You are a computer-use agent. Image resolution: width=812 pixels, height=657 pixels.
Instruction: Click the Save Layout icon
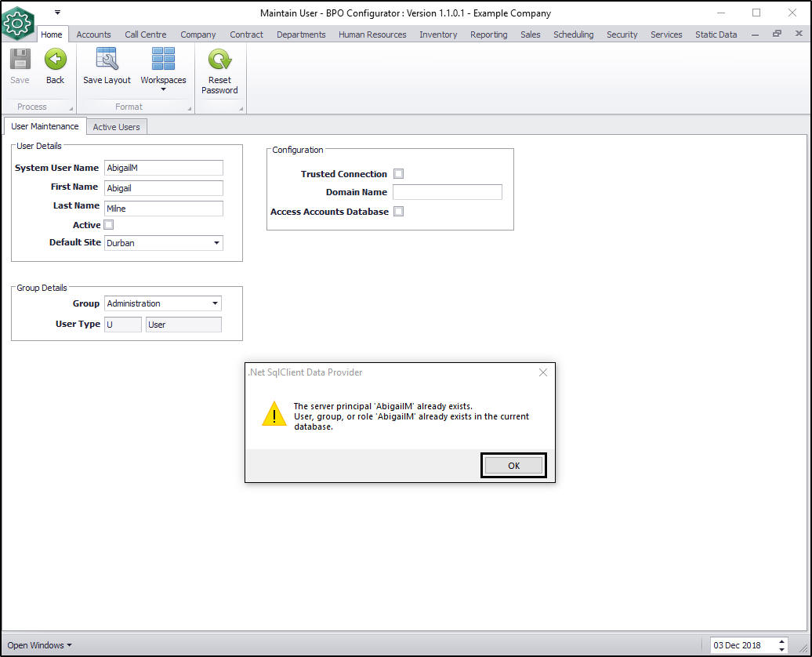coord(107,59)
